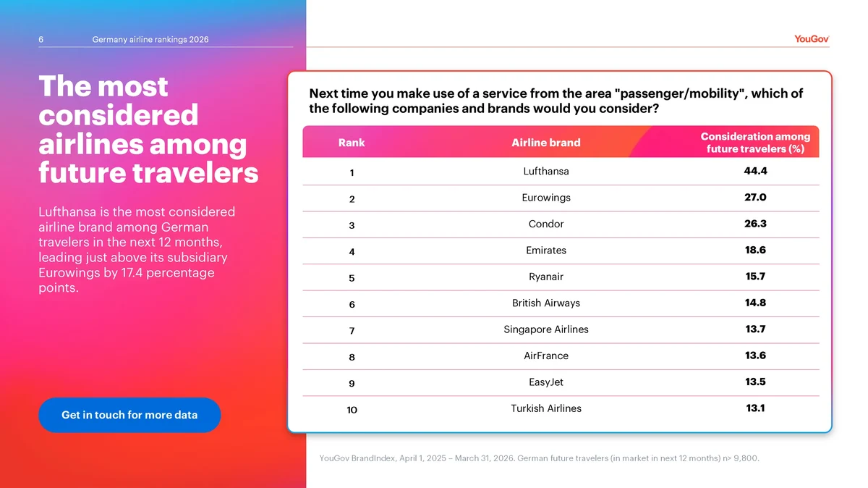868x488 pixels.
Task: Click the Consideration among future travelers header
Action: 755,143
